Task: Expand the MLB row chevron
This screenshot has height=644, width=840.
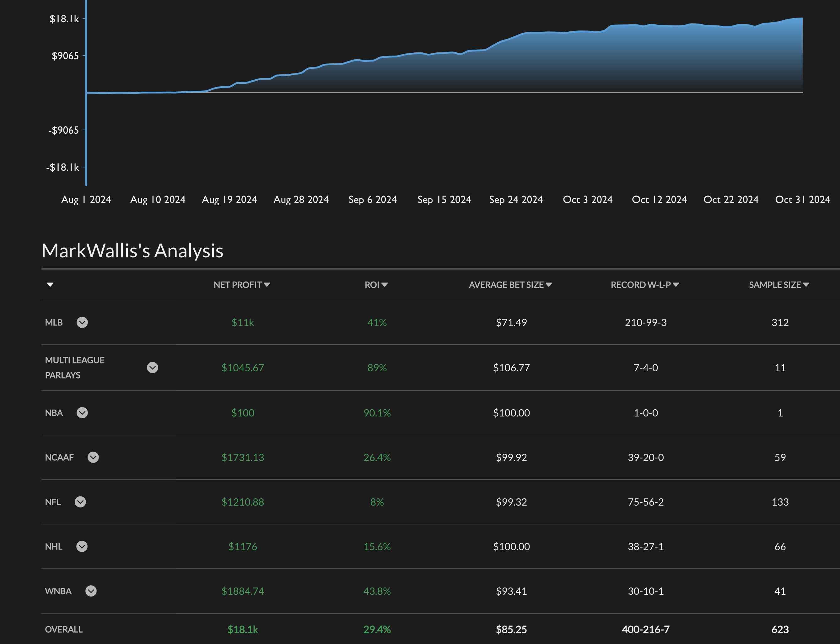Action: [82, 322]
